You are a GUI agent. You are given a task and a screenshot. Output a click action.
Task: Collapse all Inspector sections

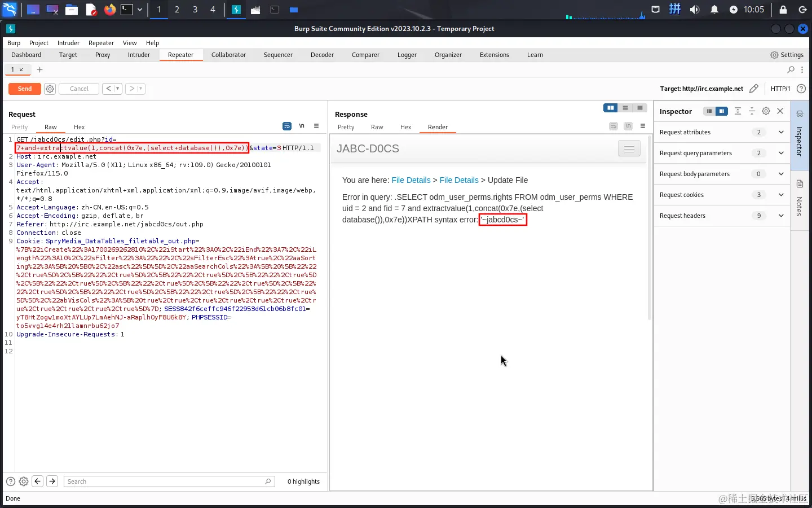point(752,111)
